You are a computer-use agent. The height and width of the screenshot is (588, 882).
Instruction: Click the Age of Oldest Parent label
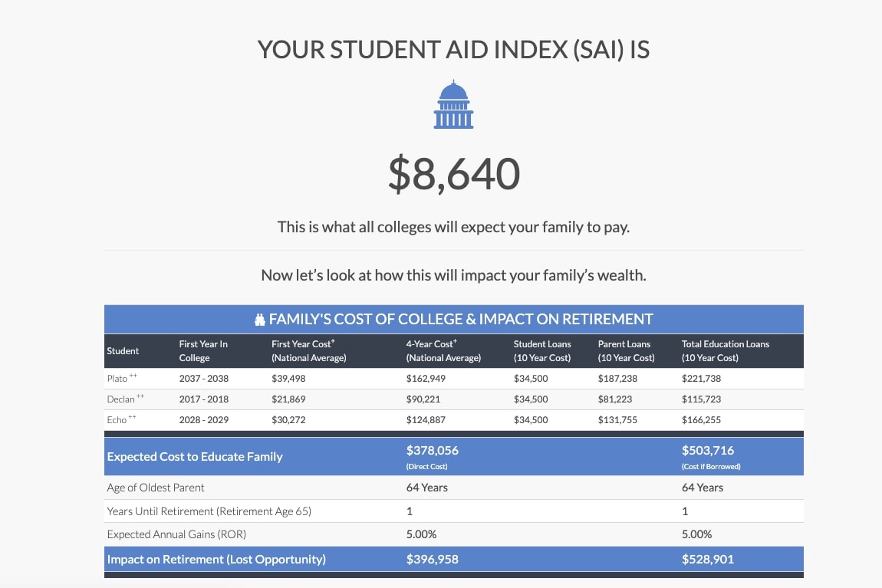coord(155,488)
